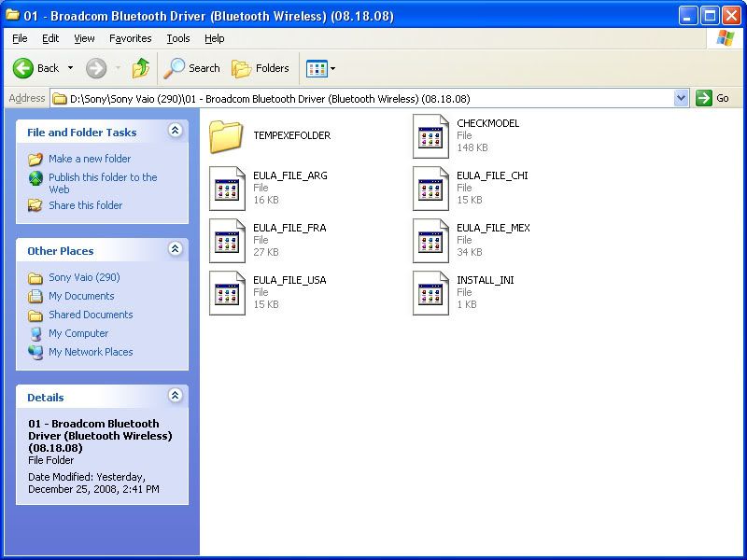Toggle the Folders pane button

pyautogui.click(x=261, y=68)
